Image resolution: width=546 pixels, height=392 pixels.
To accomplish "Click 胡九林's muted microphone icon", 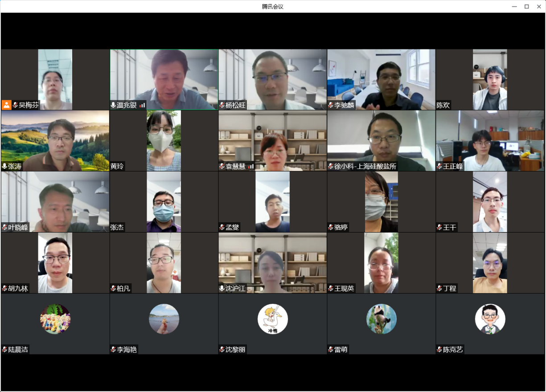I will point(4,288).
